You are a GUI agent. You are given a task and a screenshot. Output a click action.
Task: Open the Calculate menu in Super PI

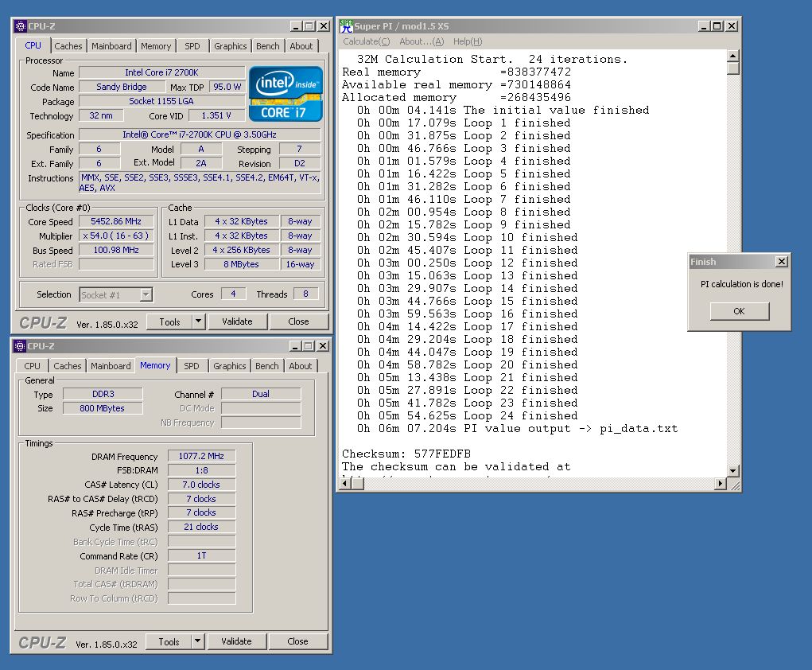(366, 41)
